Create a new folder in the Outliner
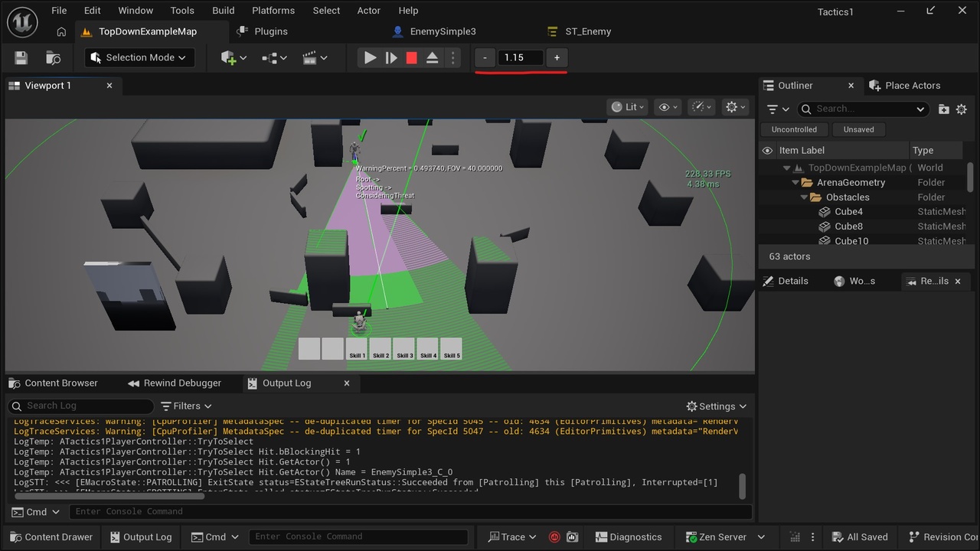The image size is (980, 551). click(943, 109)
